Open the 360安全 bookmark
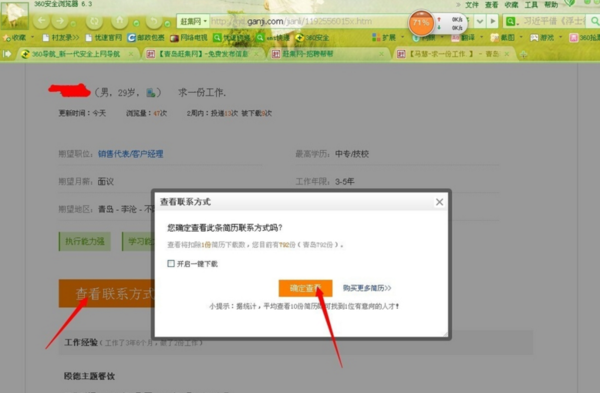 (x=312, y=38)
